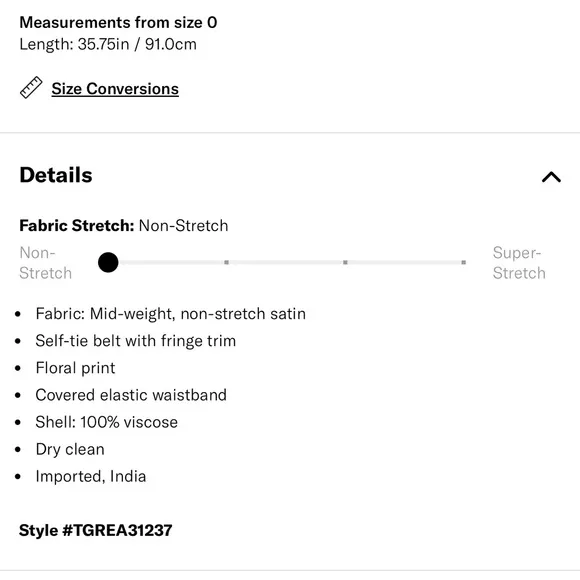The image size is (580, 580).
Task: Click the Super-Stretch label right of slider
Action: tap(519, 263)
